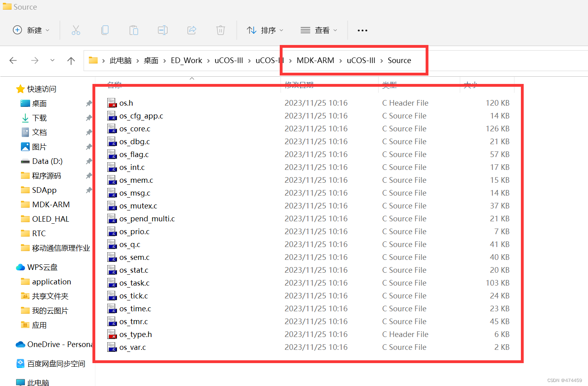Click 桌面 in the address breadcrumb
Screen dimensions: 588x386
151,61
